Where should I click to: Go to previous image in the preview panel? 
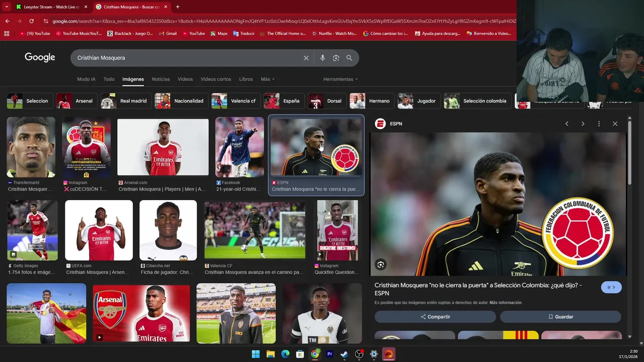(567, 124)
